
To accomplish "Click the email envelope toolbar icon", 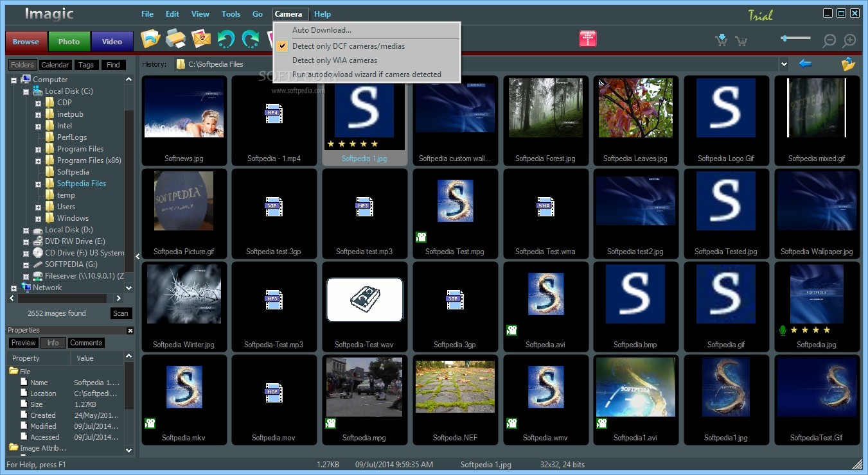I will (x=201, y=40).
